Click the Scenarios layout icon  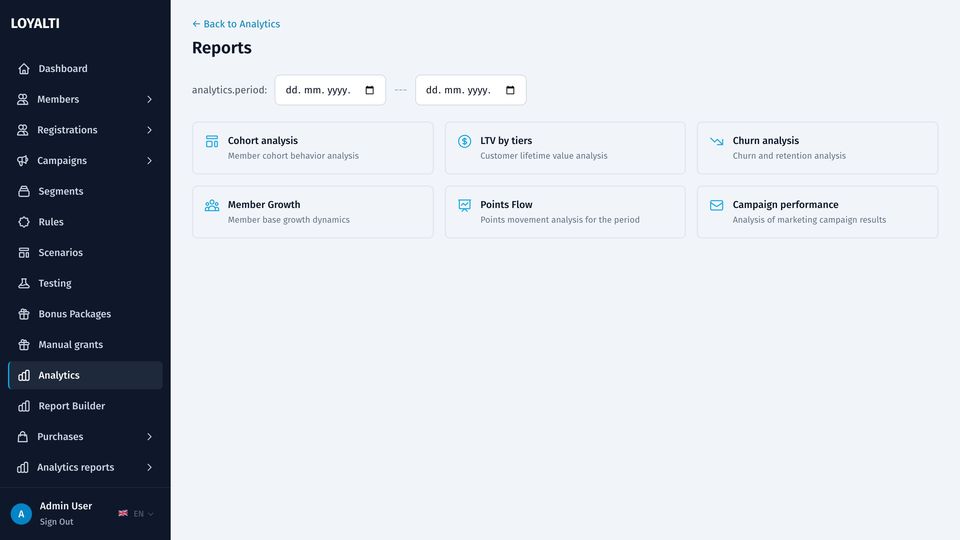pyautogui.click(x=24, y=252)
